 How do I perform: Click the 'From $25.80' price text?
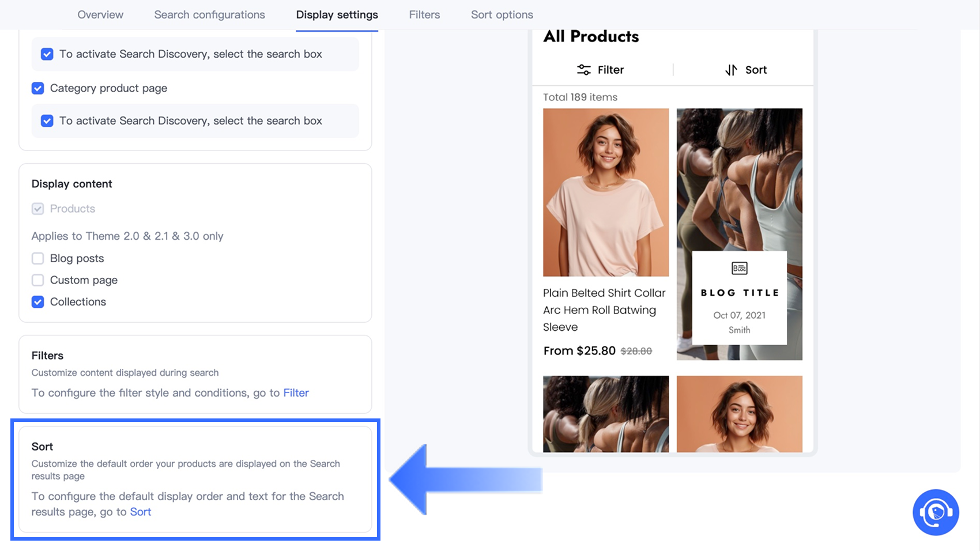tap(579, 350)
